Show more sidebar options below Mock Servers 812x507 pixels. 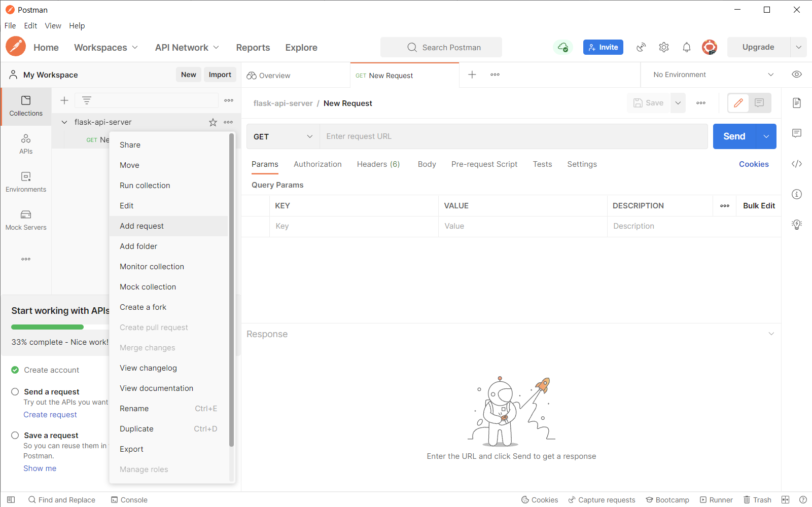26,259
